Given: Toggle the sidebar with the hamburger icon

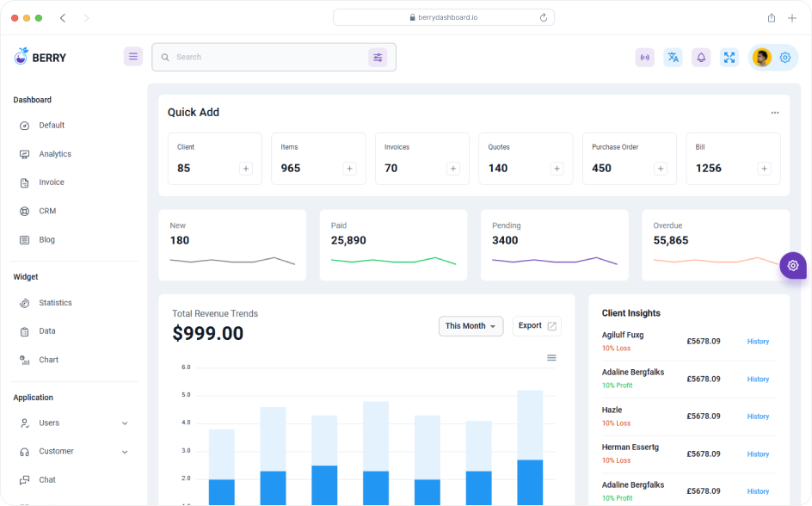Looking at the screenshot, I should (x=133, y=56).
